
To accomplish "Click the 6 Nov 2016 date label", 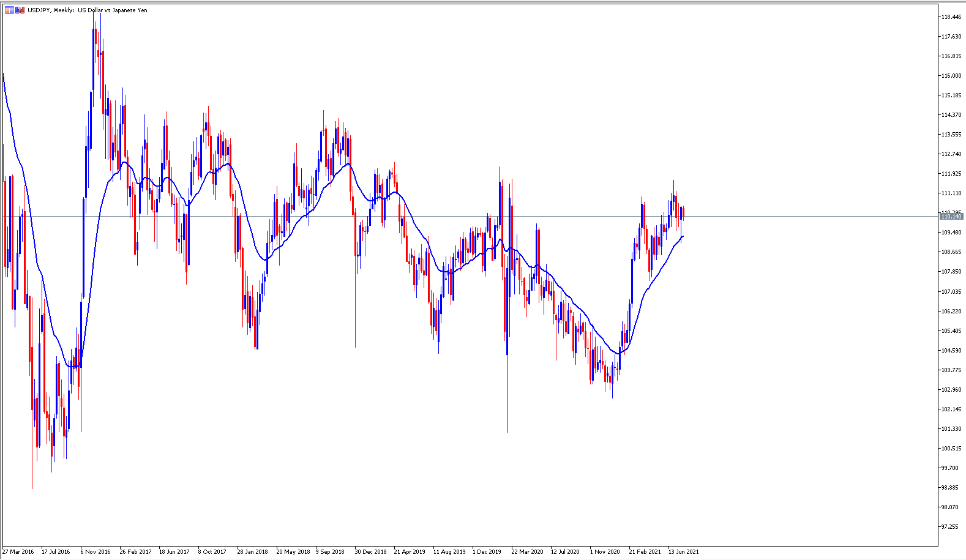I will [95, 552].
